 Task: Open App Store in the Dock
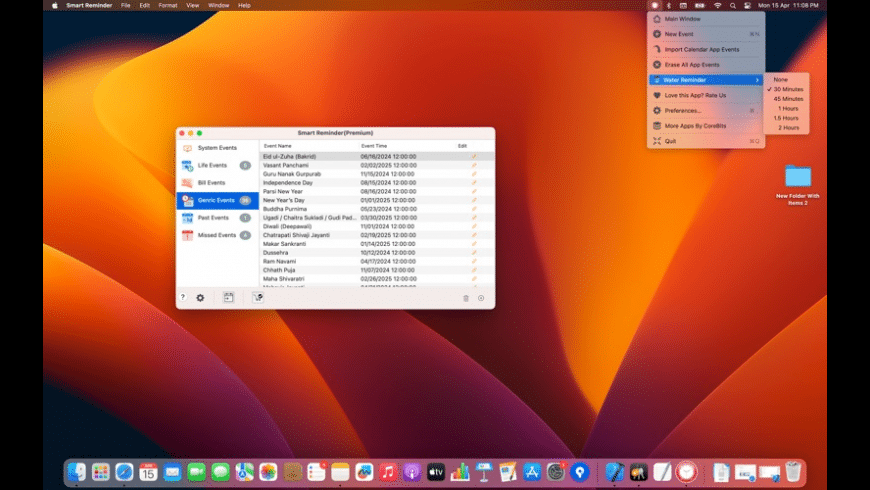pyautogui.click(x=532, y=472)
